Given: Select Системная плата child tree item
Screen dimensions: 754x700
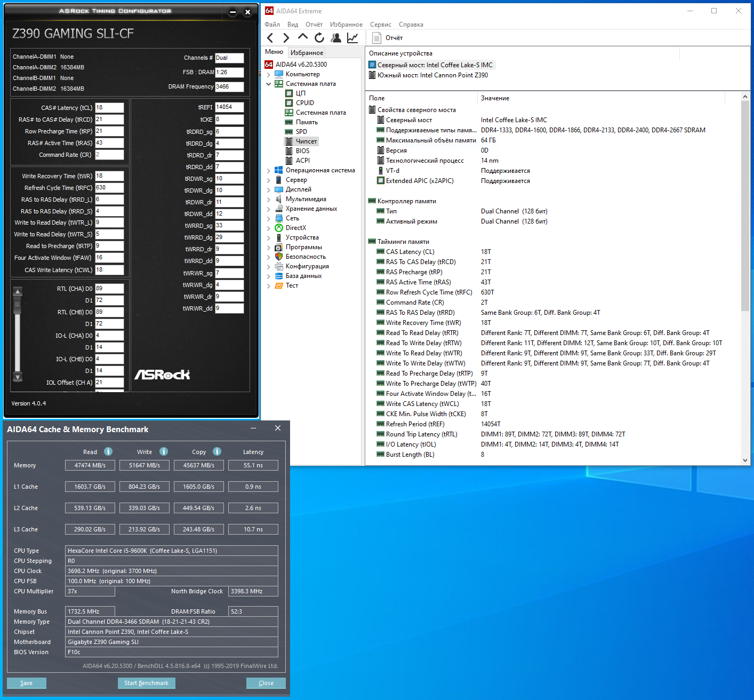Looking at the screenshot, I should pyautogui.click(x=321, y=113).
